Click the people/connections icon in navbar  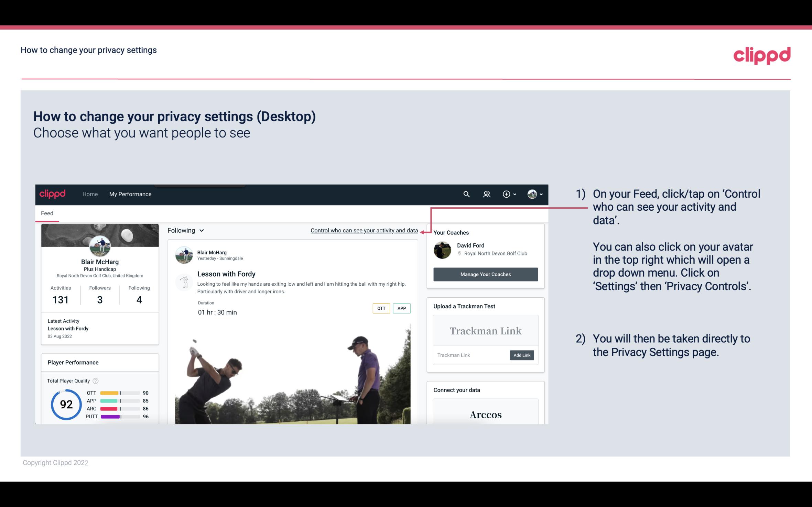pos(487,194)
